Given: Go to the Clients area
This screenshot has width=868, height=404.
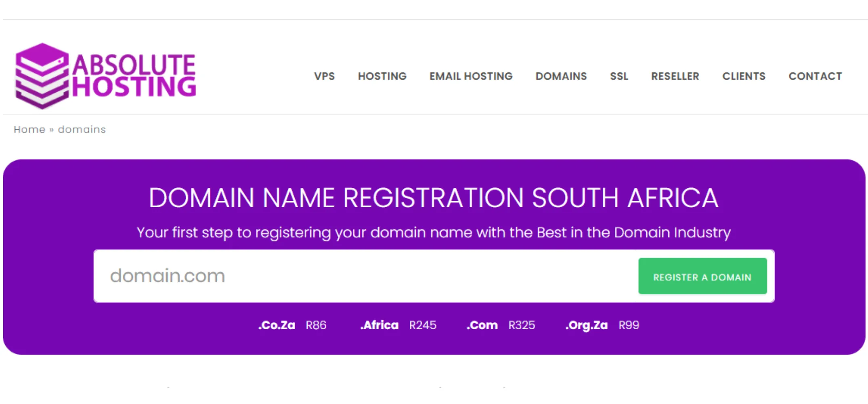Looking at the screenshot, I should 744,76.
